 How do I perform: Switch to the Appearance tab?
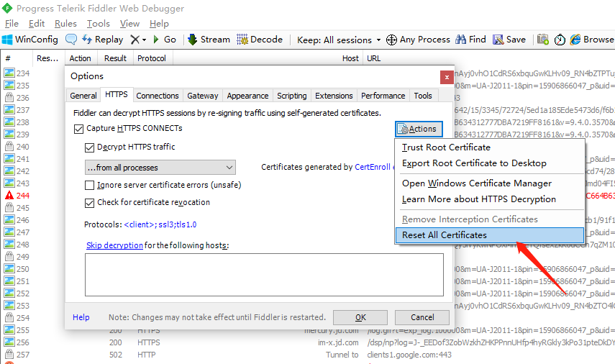coord(247,96)
